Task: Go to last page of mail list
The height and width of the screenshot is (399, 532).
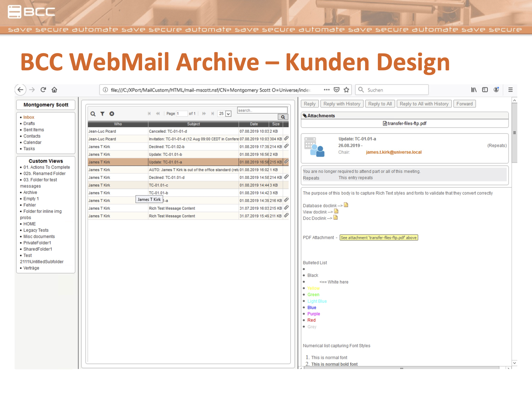Action: coord(212,113)
